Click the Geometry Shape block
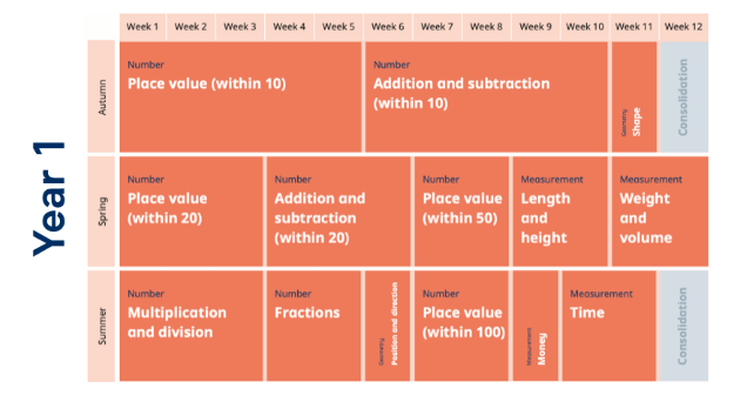 click(x=634, y=97)
